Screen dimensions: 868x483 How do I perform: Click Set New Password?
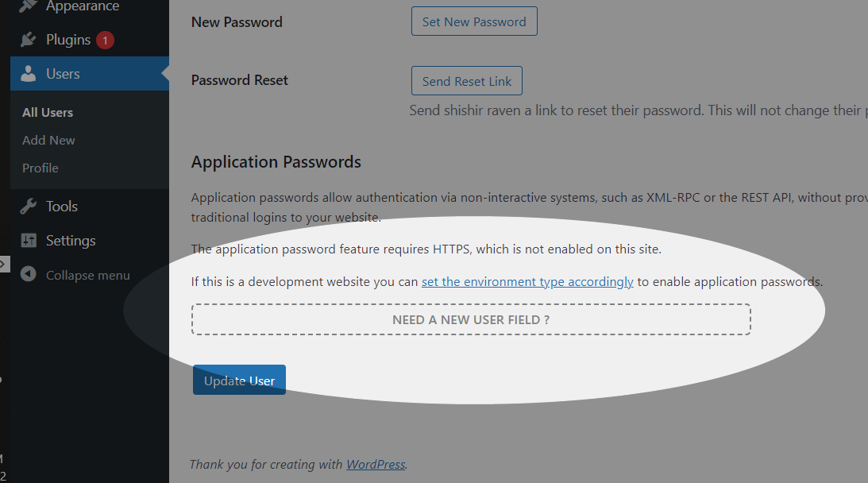[x=474, y=21]
